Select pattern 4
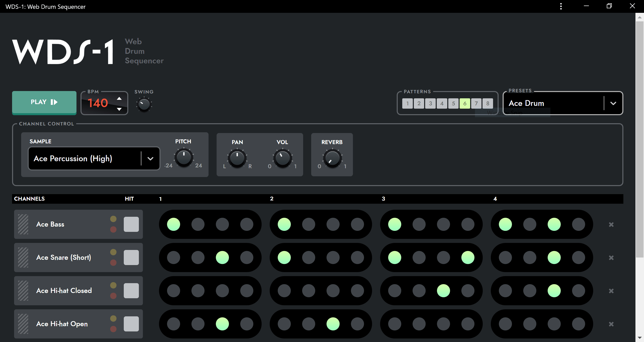Screen dimensions: 644x342 [x=442, y=103]
